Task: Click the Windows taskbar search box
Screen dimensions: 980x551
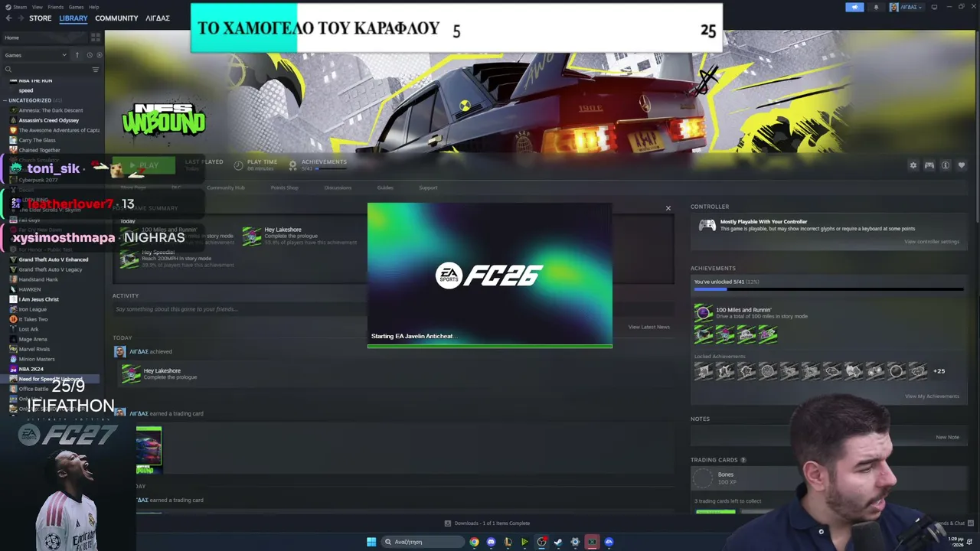Action: click(424, 543)
